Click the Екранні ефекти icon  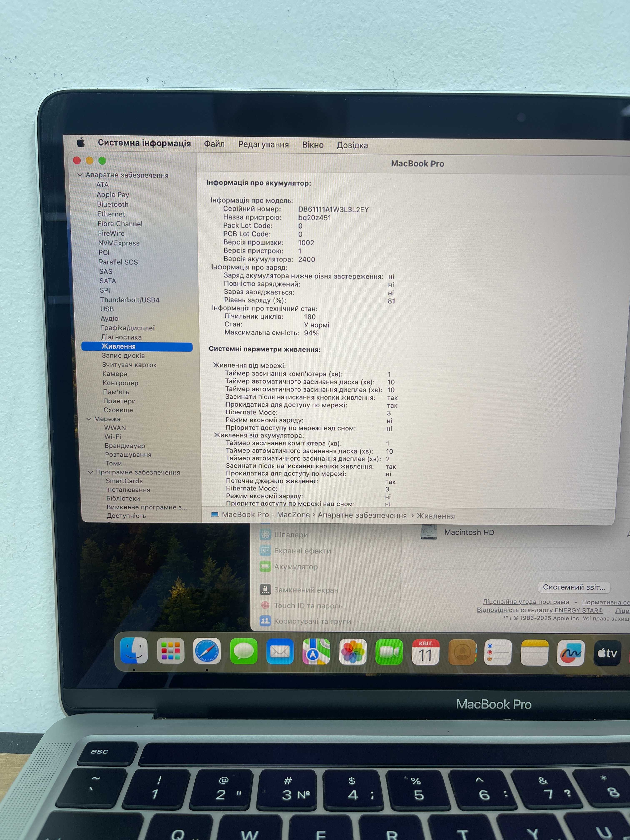point(265,550)
